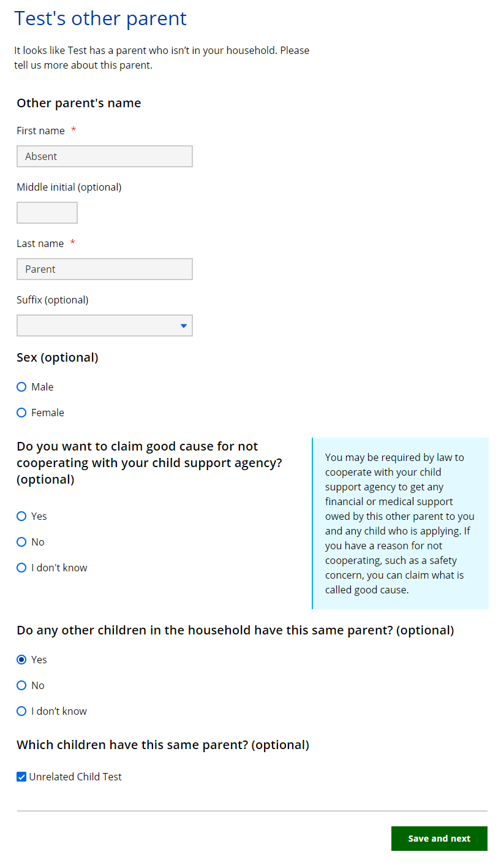Click the Unrelated Child Test label text
This screenshot has height=868, width=501.
tap(75, 777)
